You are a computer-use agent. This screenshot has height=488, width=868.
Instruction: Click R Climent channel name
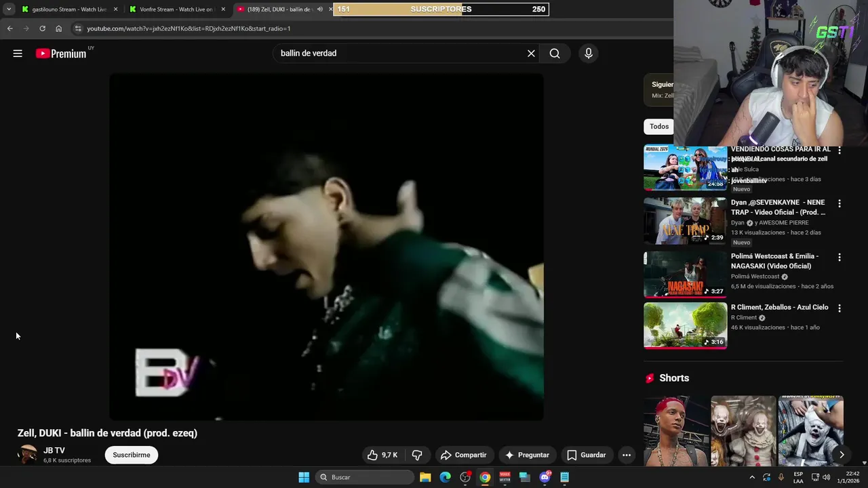click(x=743, y=317)
